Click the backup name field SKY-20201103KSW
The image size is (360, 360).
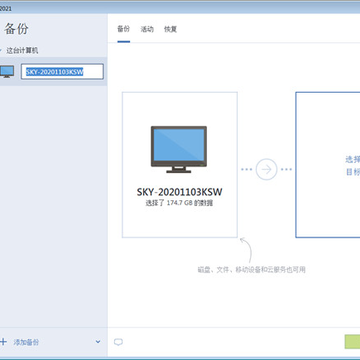(62, 72)
